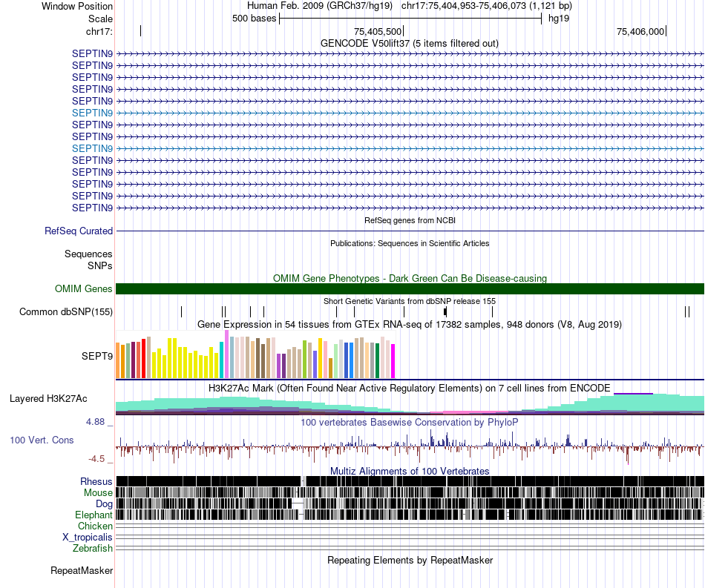Click the 75,406,000 coordinate marker
The width and height of the screenshot is (705, 588).
(641, 31)
